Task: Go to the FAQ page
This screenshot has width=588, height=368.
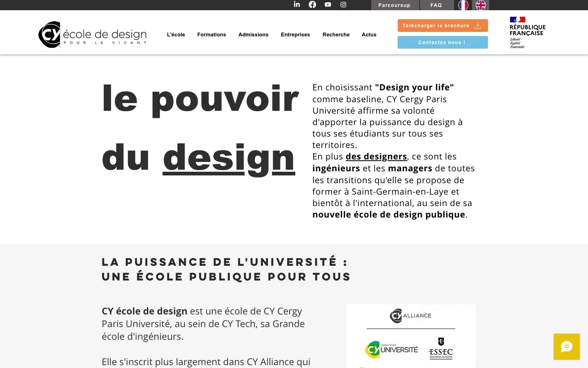Action: tap(436, 5)
